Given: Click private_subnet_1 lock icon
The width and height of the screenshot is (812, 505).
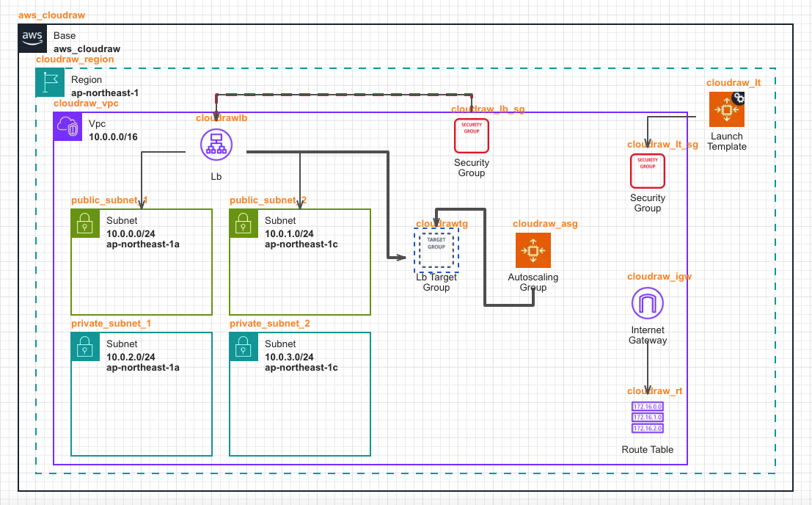Looking at the screenshot, I should [85, 346].
